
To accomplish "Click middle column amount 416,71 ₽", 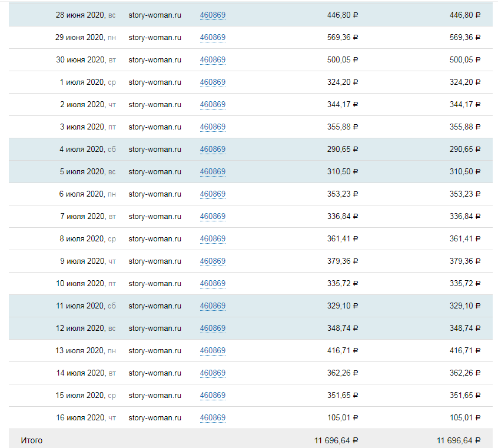I will (343, 351).
